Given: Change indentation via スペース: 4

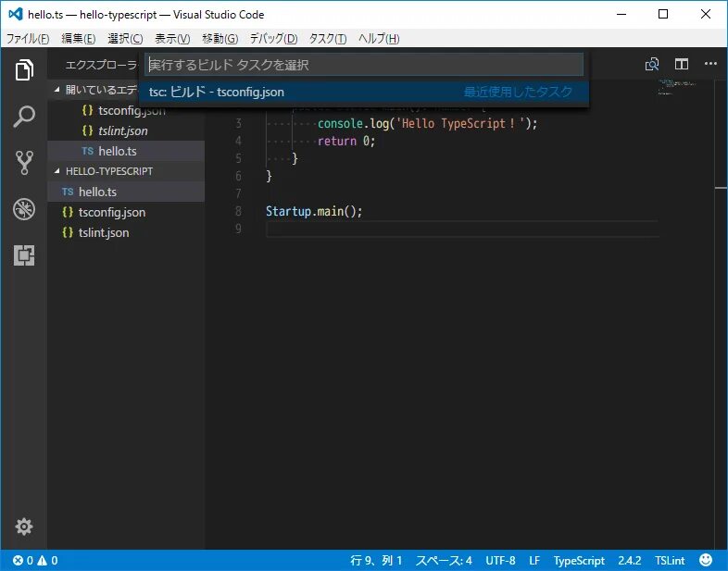Looking at the screenshot, I should tap(444, 560).
